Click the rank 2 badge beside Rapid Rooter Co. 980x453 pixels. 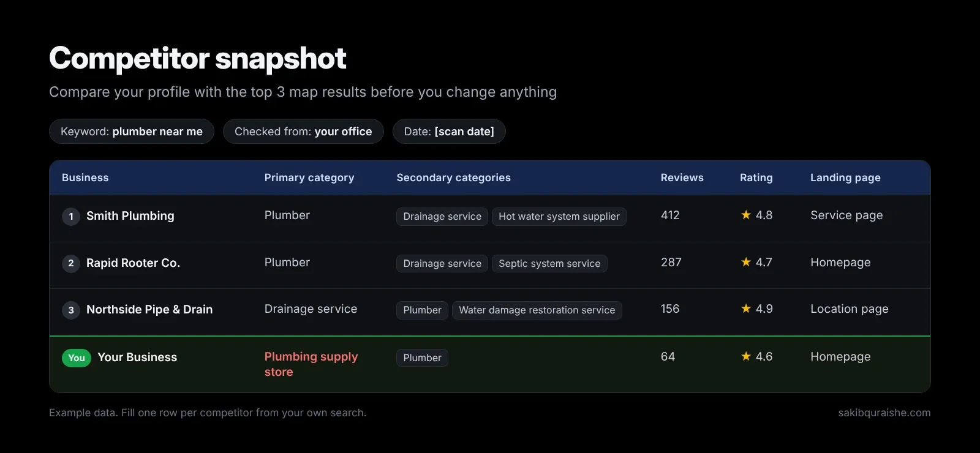71,263
